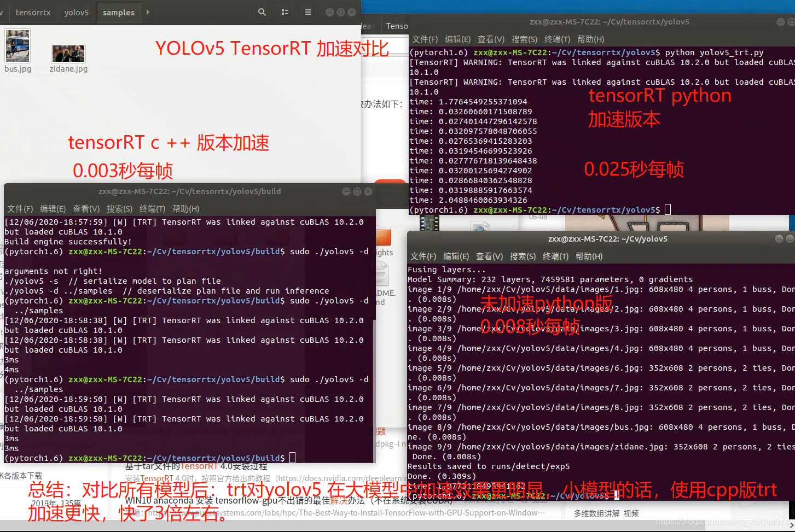Minimize the ~/Cv/yolov5 terminal window
Image resolution: width=795 pixels, height=532 pixels.
(779, 239)
